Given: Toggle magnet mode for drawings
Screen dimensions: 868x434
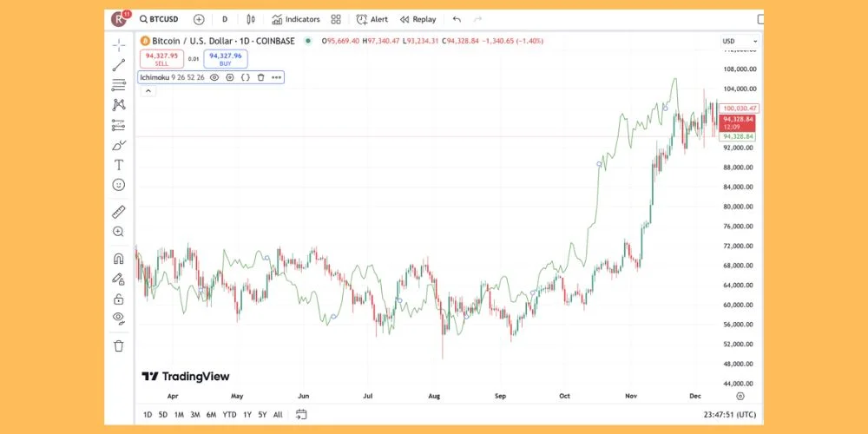Looking at the screenshot, I should click(x=119, y=258).
